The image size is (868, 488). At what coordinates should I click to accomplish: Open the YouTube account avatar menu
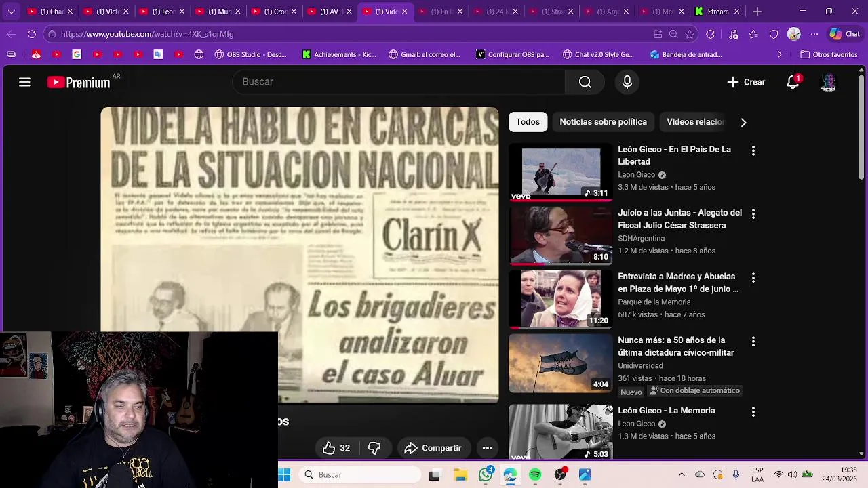(829, 82)
